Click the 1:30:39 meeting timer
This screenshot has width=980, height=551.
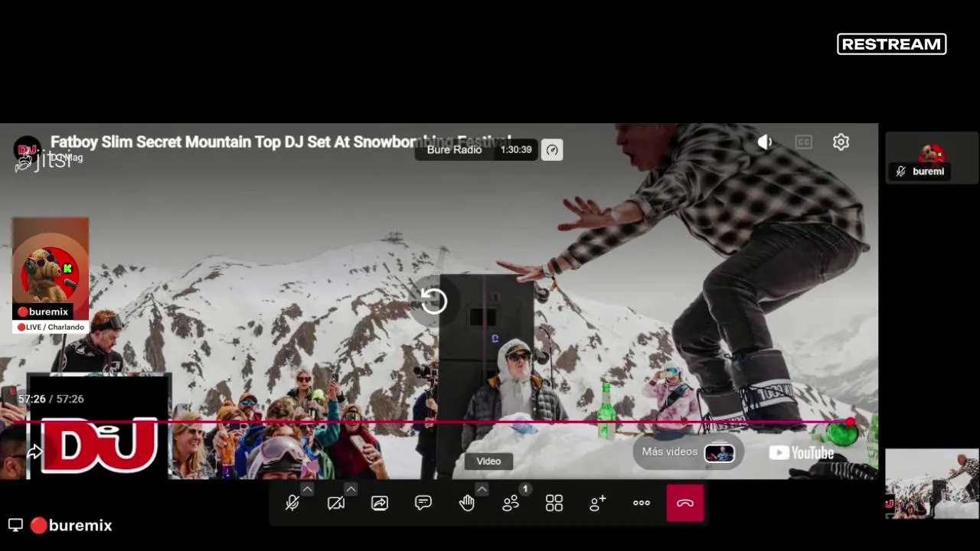tap(516, 150)
